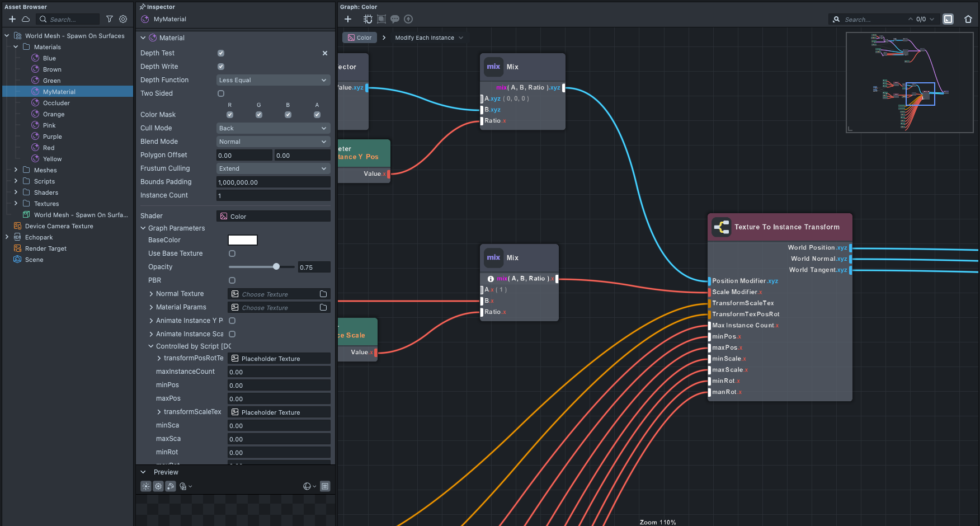Enable the Two Sided checkbox
Viewport: 980px width, 526px height.
pos(221,93)
